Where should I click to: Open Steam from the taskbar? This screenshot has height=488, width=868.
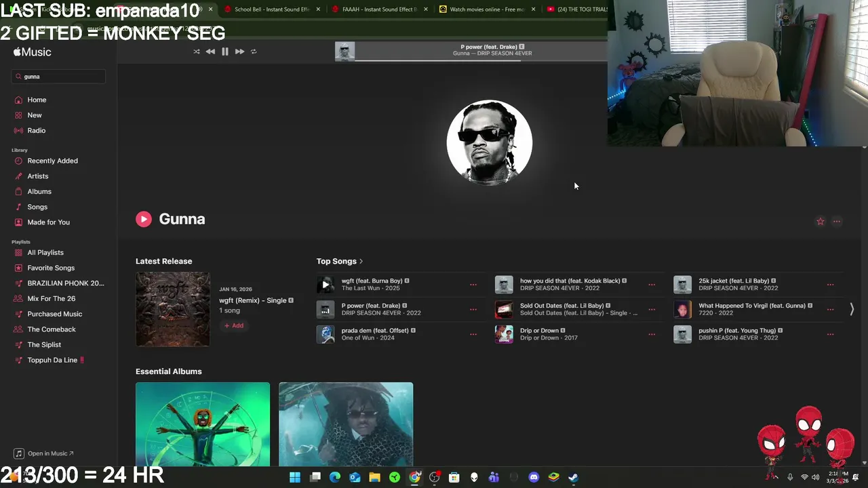click(x=573, y=477)
